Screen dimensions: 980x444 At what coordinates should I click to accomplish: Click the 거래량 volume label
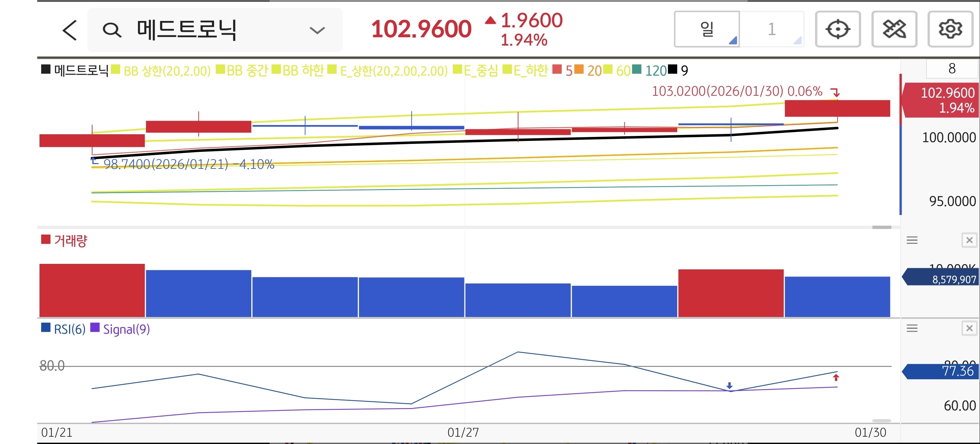point(70,241)
